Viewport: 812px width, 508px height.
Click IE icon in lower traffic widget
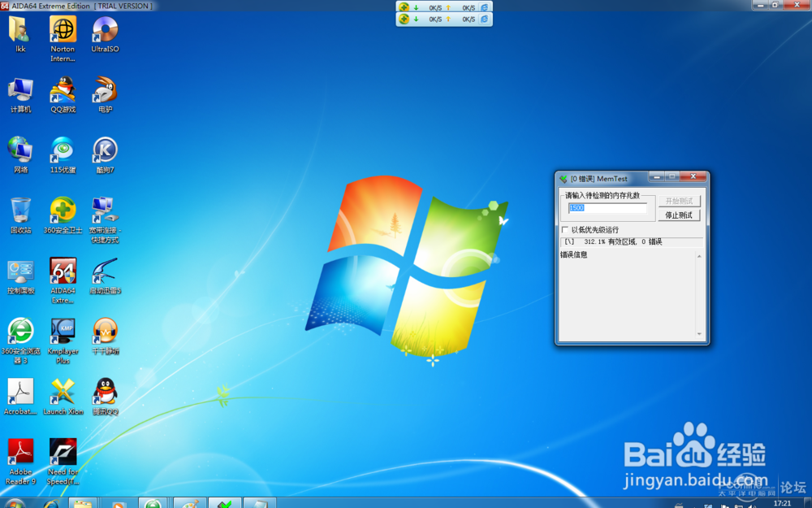tap(484, 19)
